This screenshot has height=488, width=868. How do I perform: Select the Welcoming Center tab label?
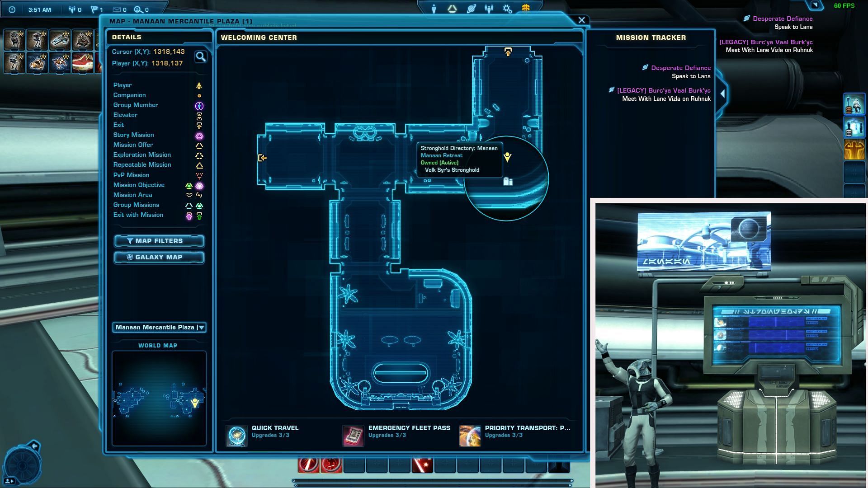259,37
